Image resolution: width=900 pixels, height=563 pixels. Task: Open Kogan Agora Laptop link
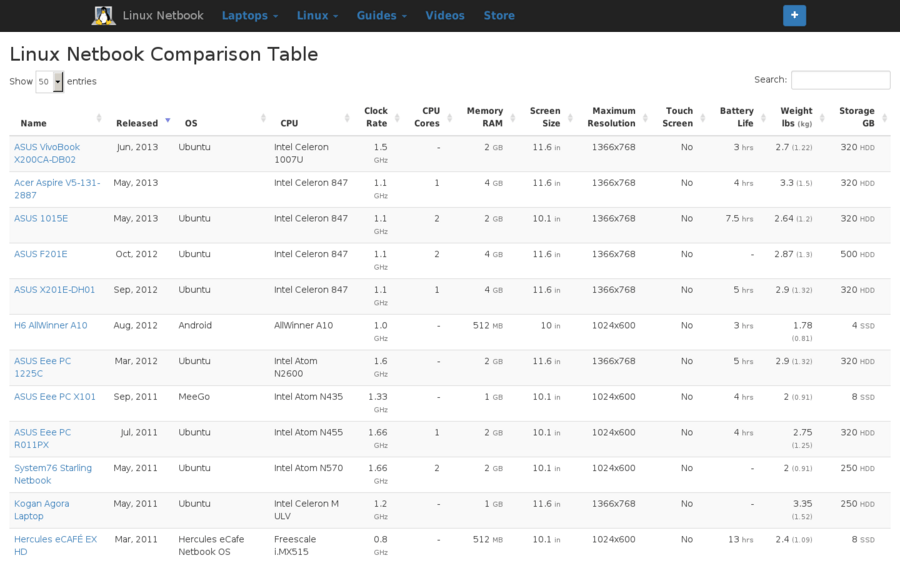(x=41, y=510)
